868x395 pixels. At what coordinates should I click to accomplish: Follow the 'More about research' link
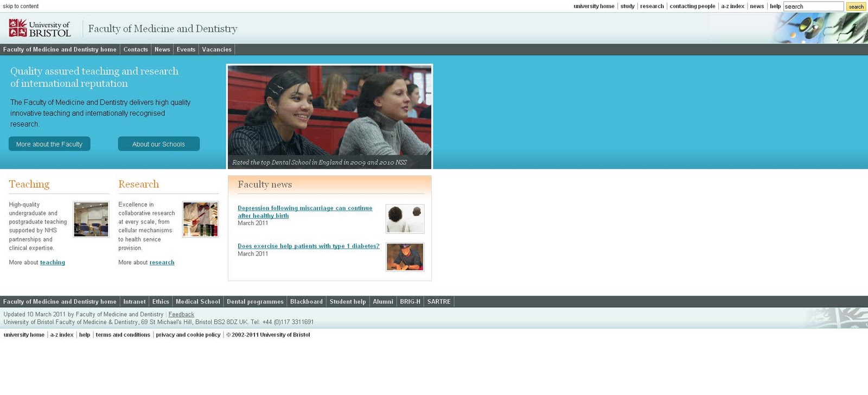[x=162, y=263]
